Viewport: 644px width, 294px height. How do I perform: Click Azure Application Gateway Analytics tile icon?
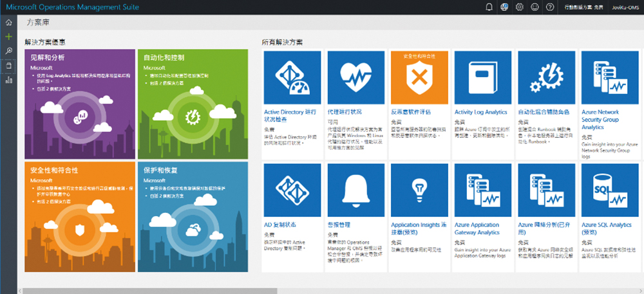click(x=483, y=190)
